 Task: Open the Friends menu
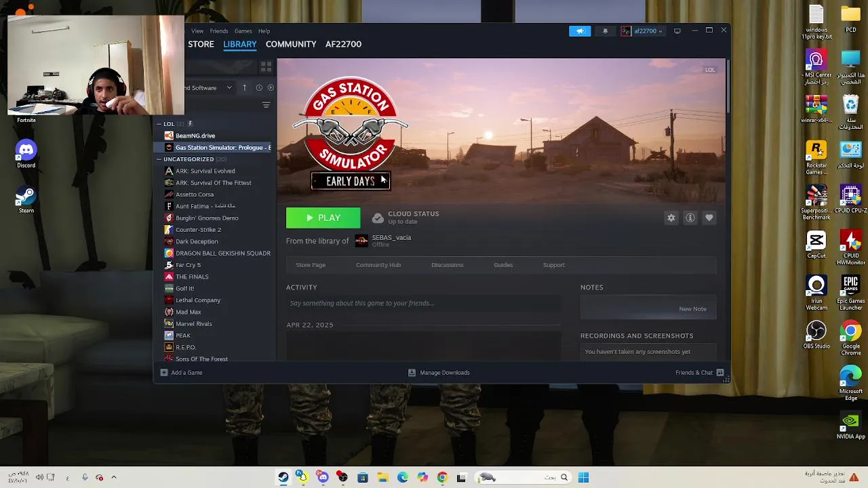point(219,30)
